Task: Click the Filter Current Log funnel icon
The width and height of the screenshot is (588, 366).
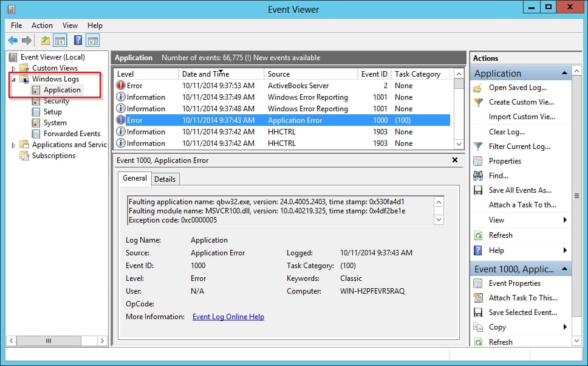Action: tap(479, 147)
